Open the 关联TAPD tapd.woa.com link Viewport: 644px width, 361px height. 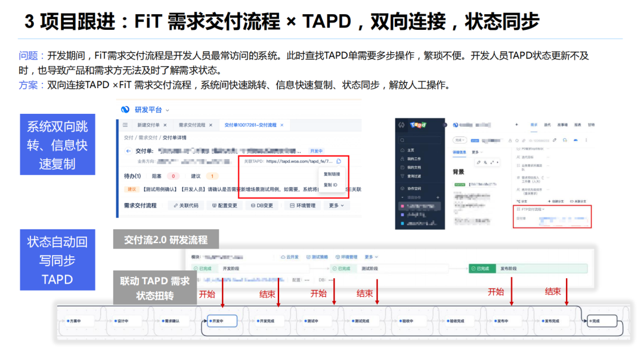click(x=299, y=161)
